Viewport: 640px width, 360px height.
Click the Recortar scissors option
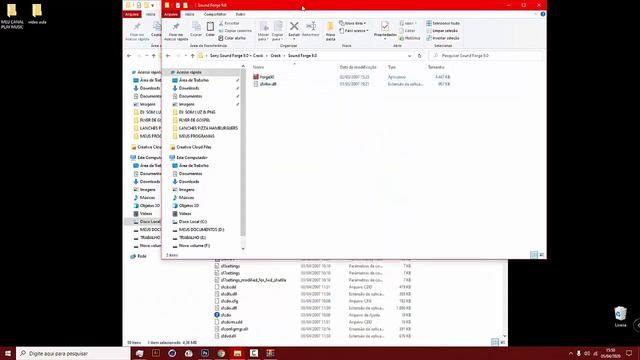[229, 23]
